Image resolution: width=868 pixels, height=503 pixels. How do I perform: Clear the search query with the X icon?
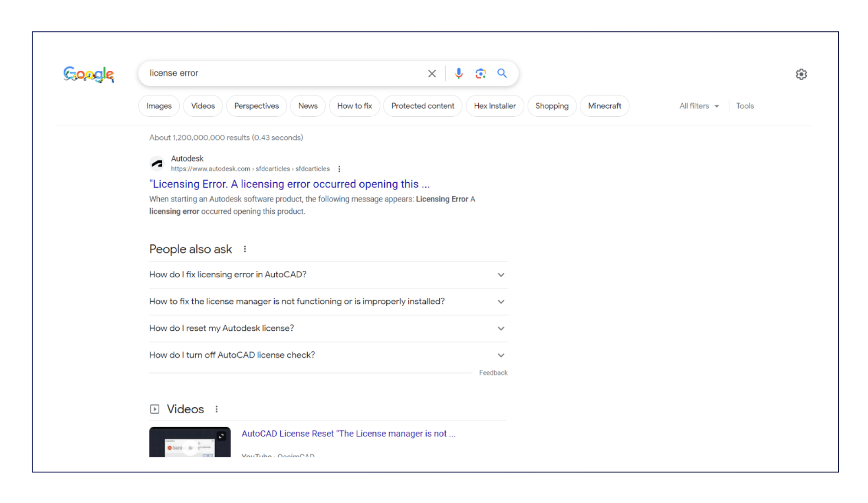[x=432, y=73]
